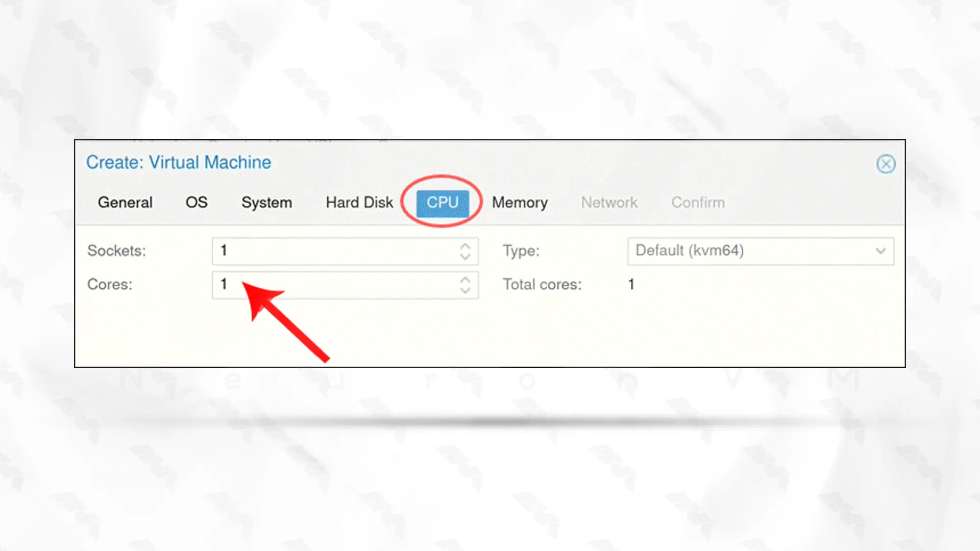Screen dimensions: 980x551
Task: Decrease Cores stepper value
Action: pyautogui.click(x=466, y=290)
